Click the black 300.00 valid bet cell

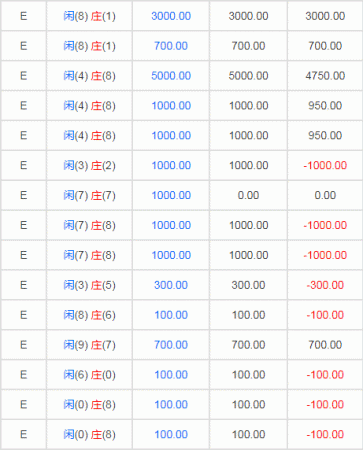248,285
